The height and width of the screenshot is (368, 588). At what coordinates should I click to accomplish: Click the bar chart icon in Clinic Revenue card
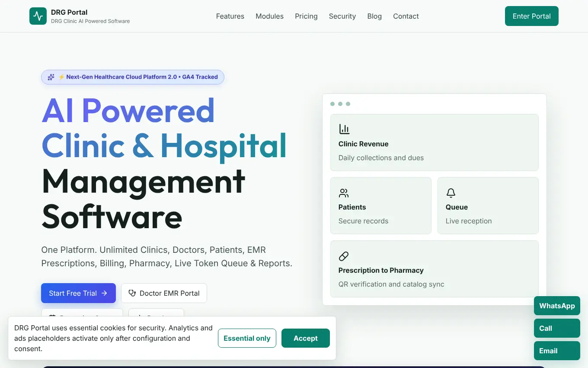pos(344,129)
